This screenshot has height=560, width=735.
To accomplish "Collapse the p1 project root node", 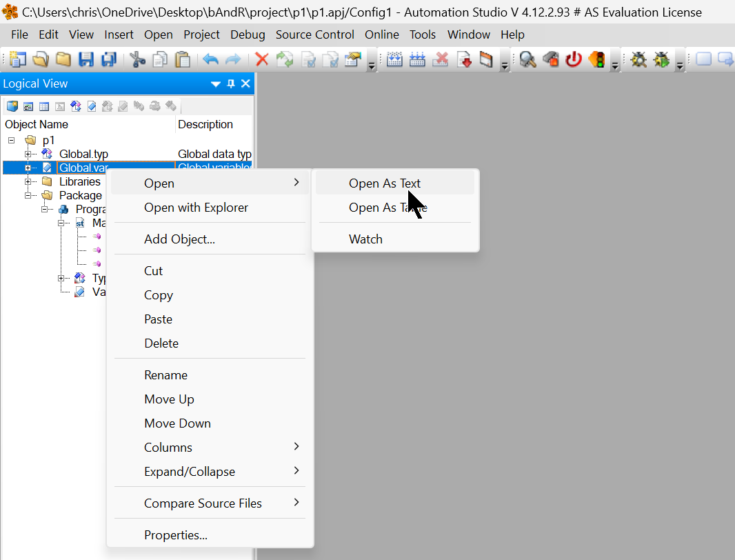I will (x=11, y=140).
